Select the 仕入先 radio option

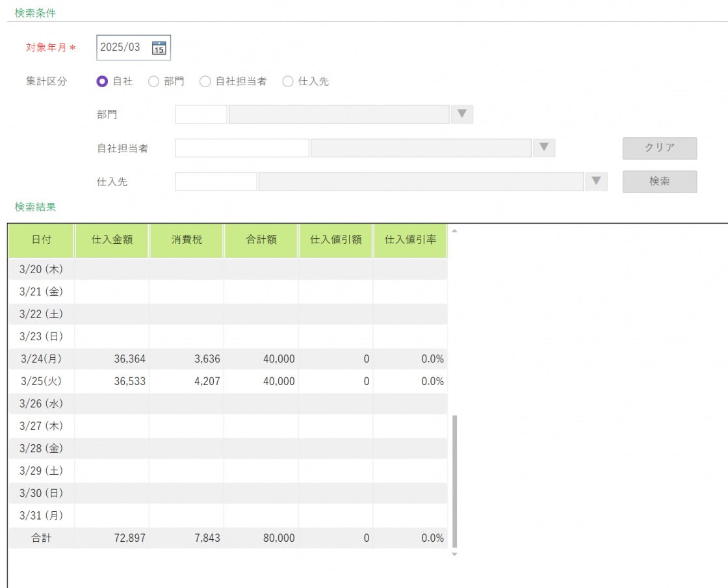288,81
